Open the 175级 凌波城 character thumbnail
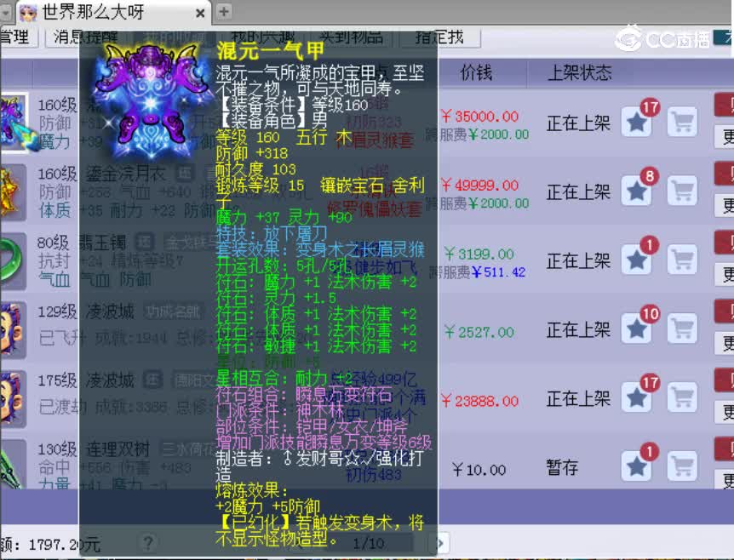This screenshot has height=560, width=734. [13, 398]
